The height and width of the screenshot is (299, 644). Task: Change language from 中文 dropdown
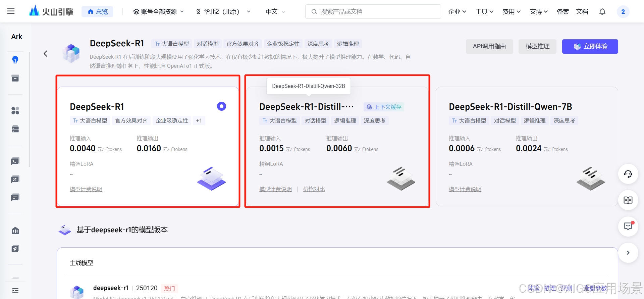click(275, 11)
